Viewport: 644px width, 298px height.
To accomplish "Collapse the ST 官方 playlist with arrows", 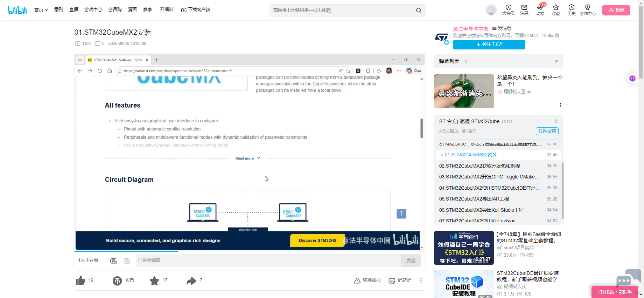I will pyautogui.click(x=556, y=121).
